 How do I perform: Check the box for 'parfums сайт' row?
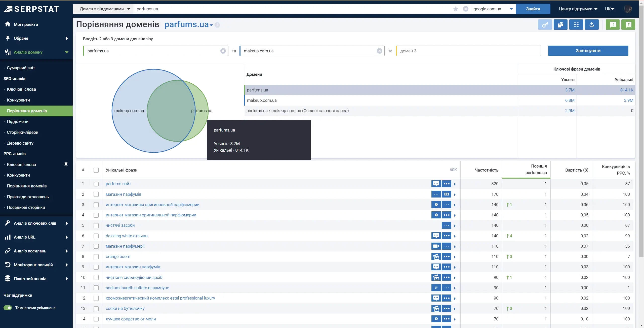coord(96,184)
